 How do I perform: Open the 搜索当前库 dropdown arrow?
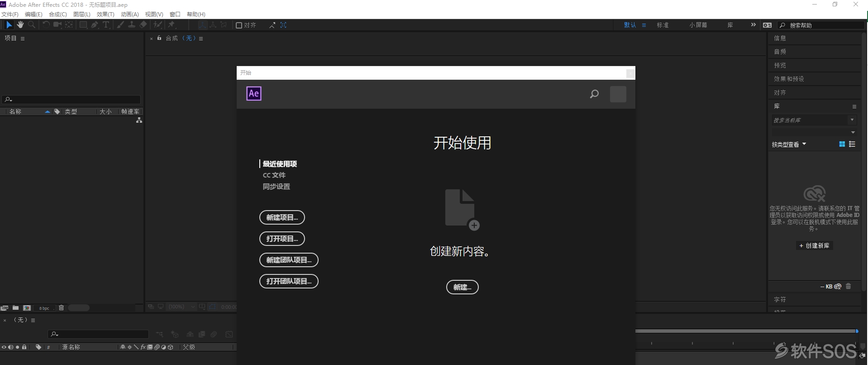(x=852, y=120)
